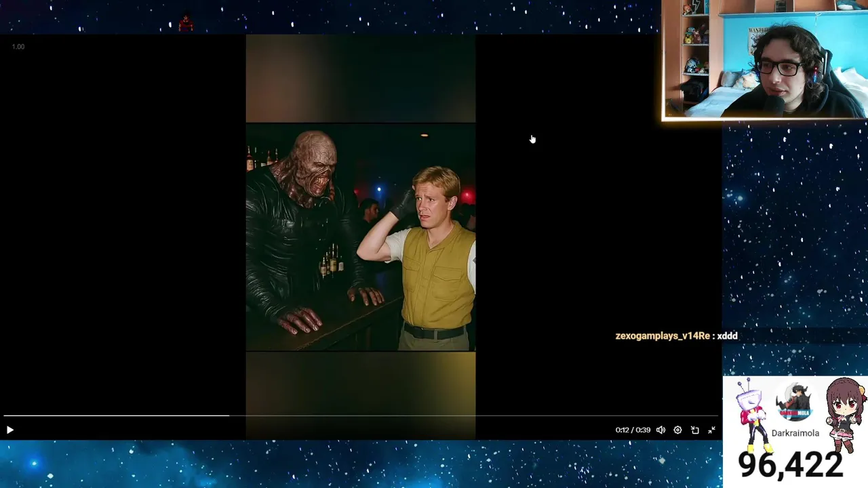Toggle picture-in-picture mini player icon
The height and width of the screenshot is (488, 868).
coord(695,430)
